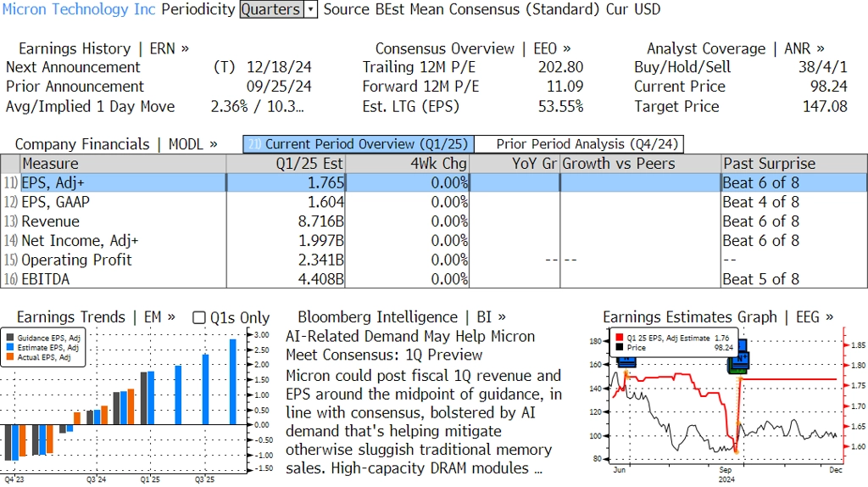868x487 pixels.
Task: Select the EPS, GAAP measure row
Action: pyautogui.click(x=434, y=202)
